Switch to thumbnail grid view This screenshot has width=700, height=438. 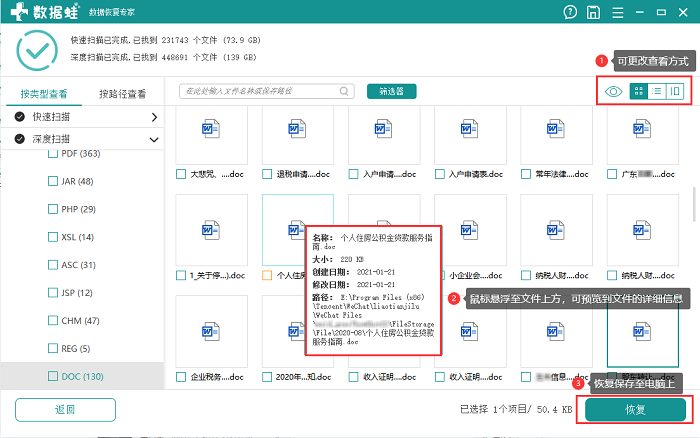point(639,91)
